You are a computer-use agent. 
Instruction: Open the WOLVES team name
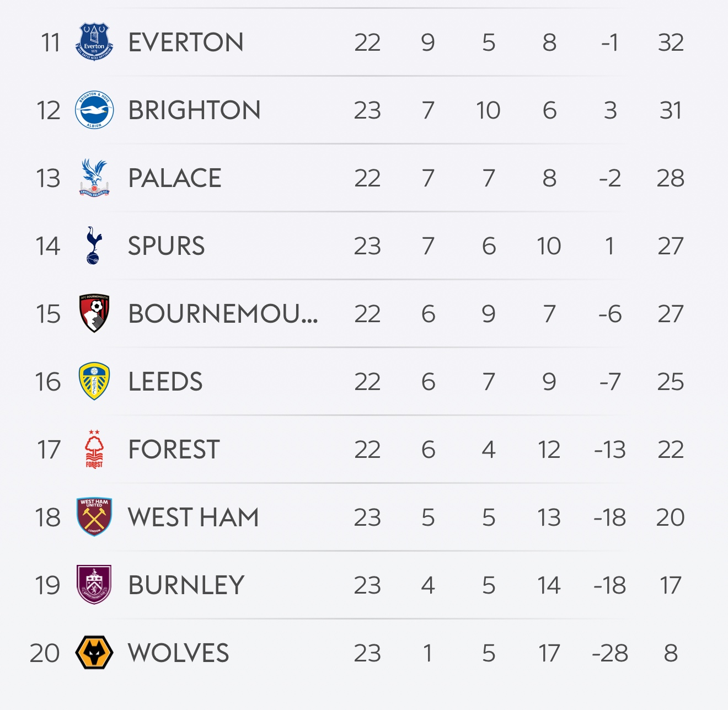tap(178, 653)
